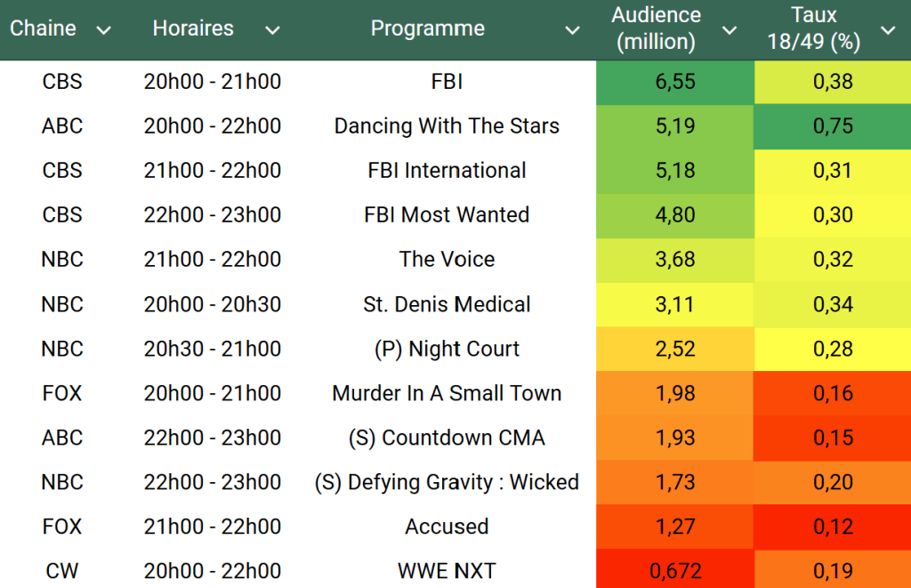Click the 20h30 - 21h00 time slot cell
Viewport: 911px width, 588px height.
click(212, 349)
